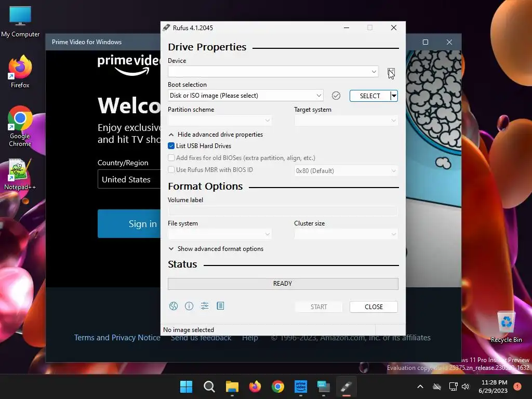Open the Notepad++ desktop shortcut
Viewport: 532px width, 399px height.
[20, 175]
